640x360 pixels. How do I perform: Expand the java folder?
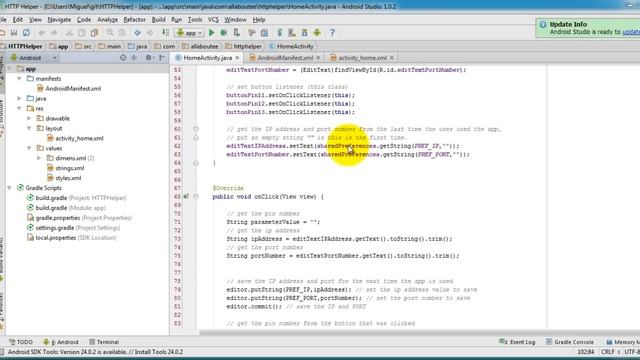[19, 98]
